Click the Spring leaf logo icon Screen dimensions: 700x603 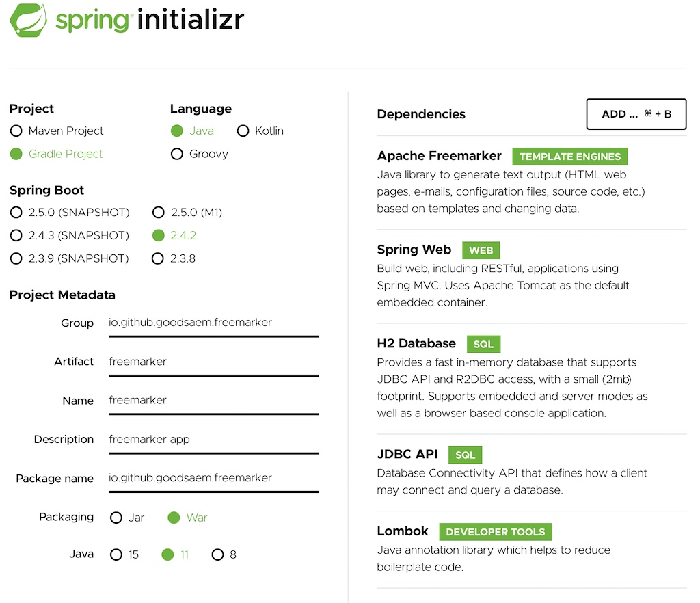(x=28, y=20)
